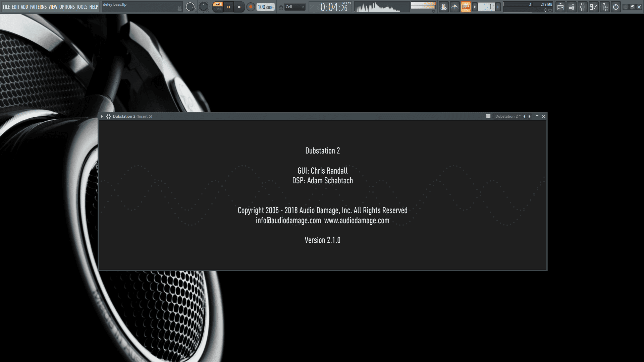Click the output peak meter
This screenshot has height=362, width=644.
pos(423,5)
